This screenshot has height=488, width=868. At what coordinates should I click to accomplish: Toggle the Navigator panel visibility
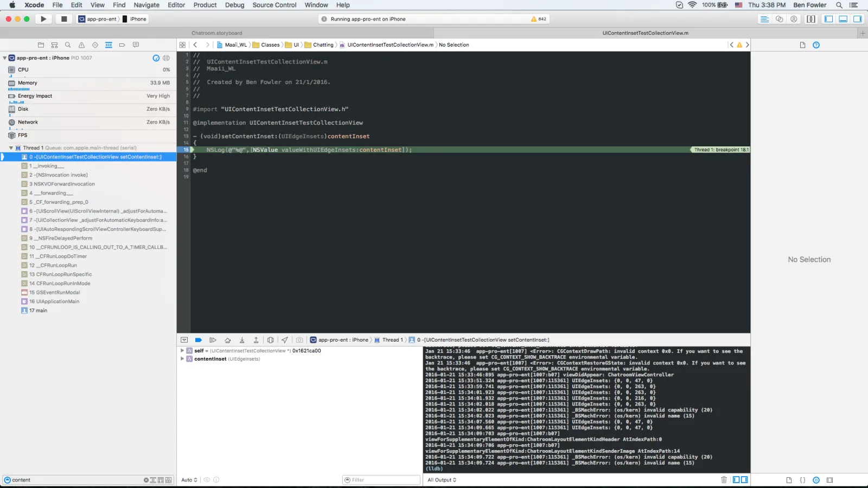tap(828, 19)
